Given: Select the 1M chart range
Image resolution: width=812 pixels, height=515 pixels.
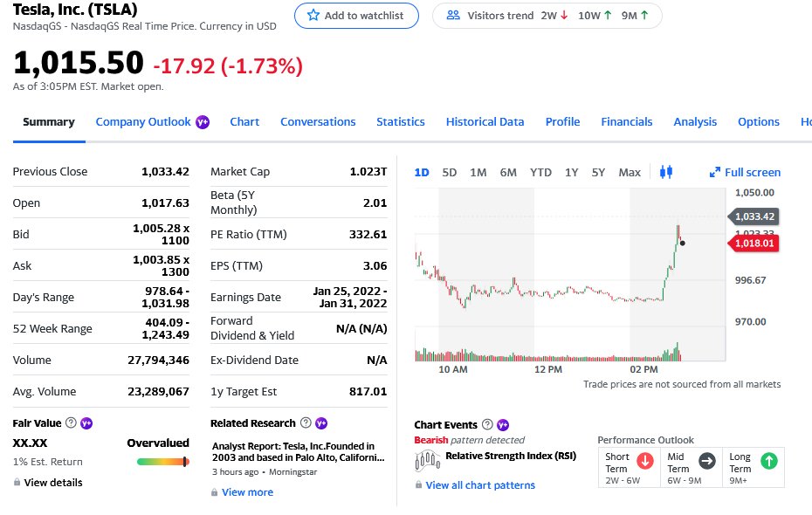Looking at the screenshot, I should tap(478, 172).
